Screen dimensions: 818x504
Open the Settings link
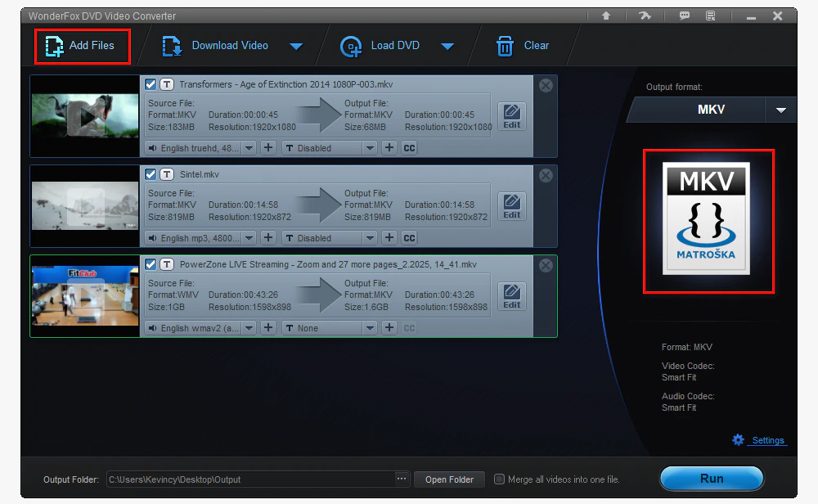point(768,440)
